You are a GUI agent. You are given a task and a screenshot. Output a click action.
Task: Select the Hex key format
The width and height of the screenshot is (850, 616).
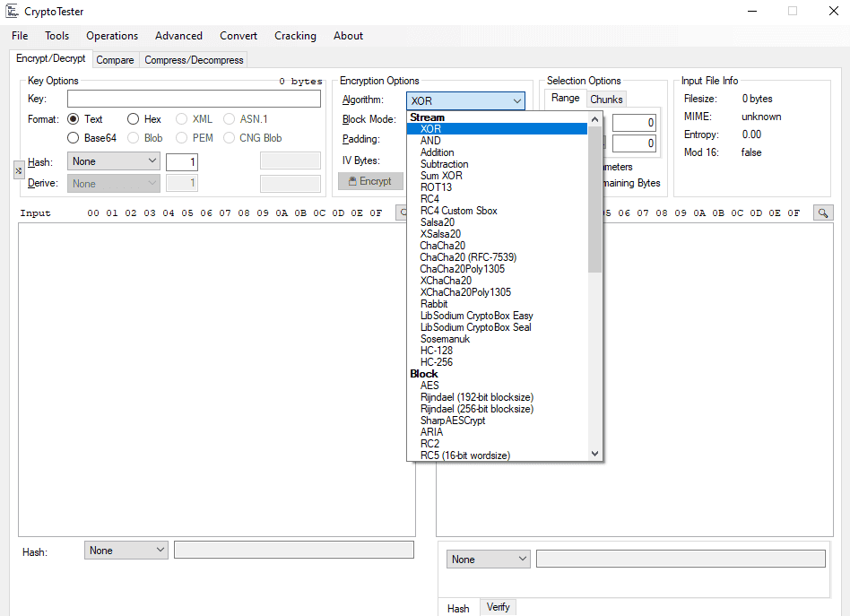[133, 119]
